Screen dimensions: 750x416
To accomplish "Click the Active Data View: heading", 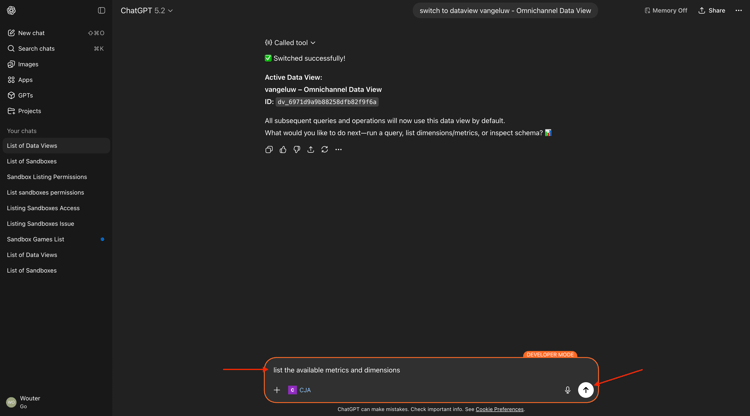I will click(x=293, y=77).
